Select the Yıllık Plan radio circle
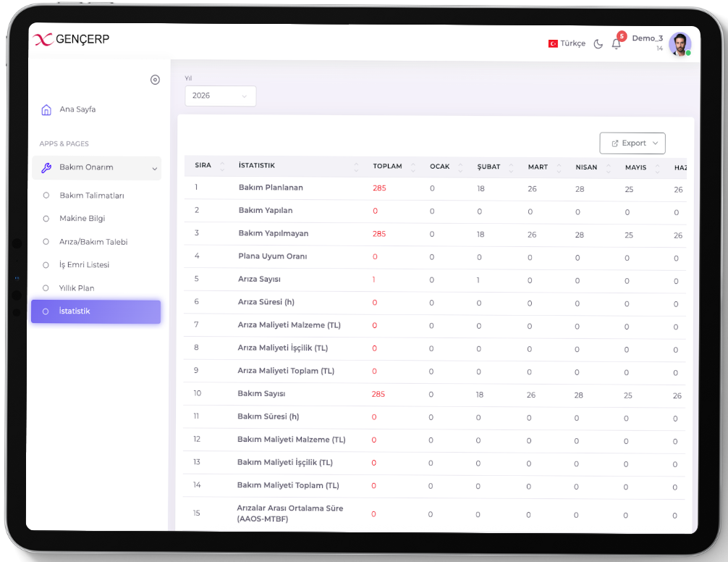Viewport: 728px width, 562px height. 46,288
